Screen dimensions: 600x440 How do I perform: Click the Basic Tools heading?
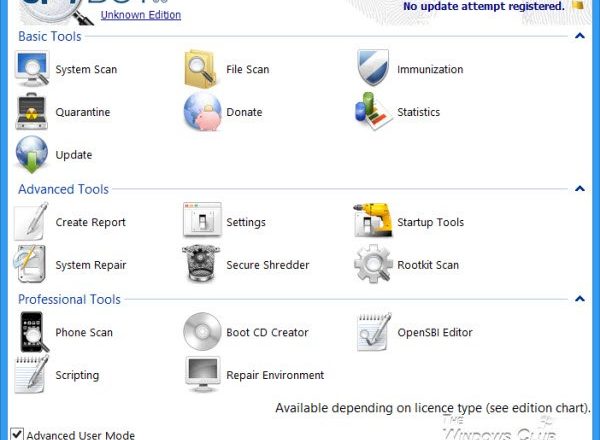click(50, 36)
